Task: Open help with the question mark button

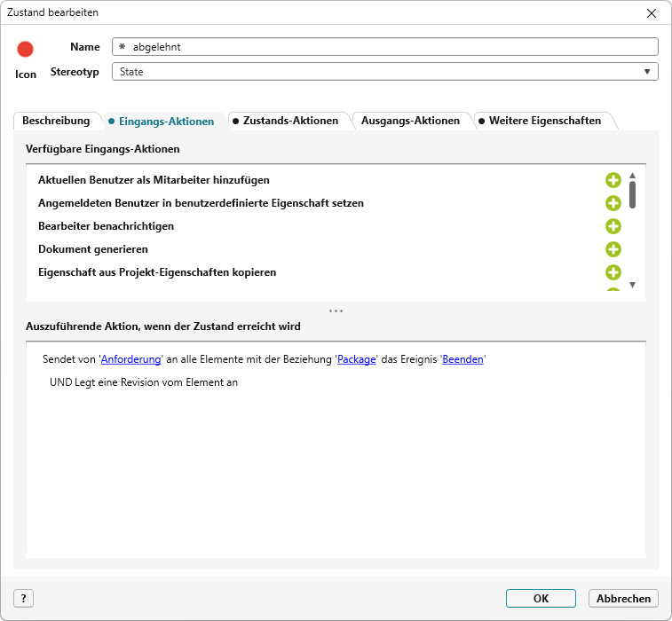Action: click(24, 599)
